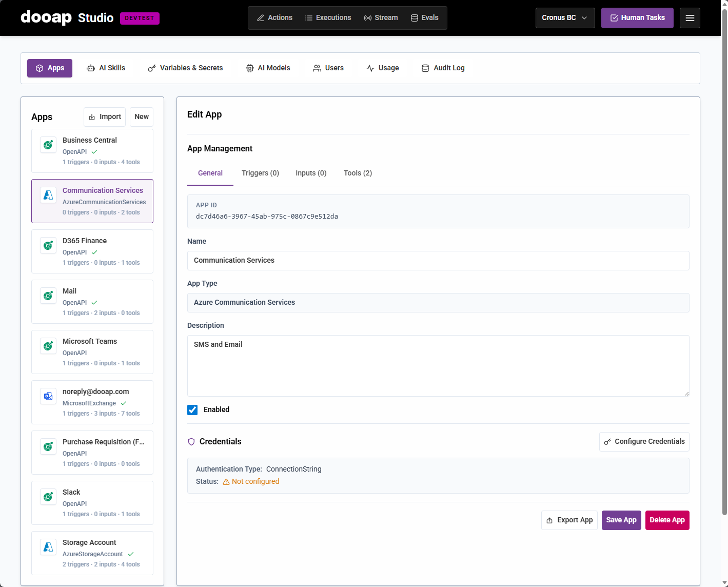Click Configure Credentials
The height and width of the screenshot is (587, 728).
tap(644, 442)
